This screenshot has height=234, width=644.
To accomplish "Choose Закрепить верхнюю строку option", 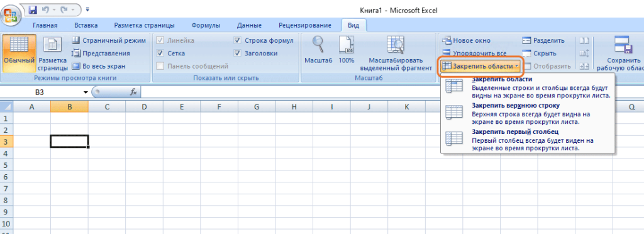I will point(528,114).
